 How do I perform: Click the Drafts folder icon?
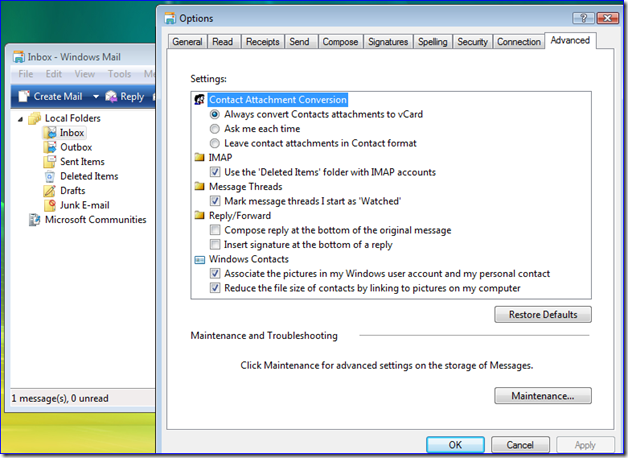(50, 191)
